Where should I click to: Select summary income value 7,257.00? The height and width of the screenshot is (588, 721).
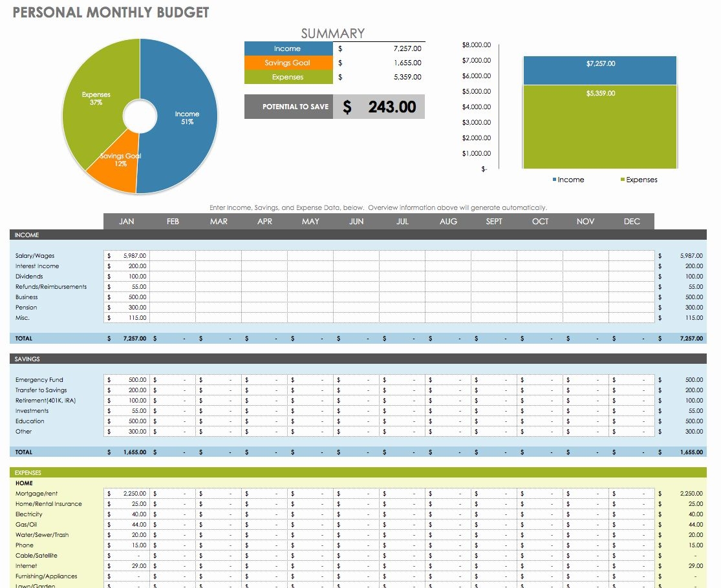pyautogui.click(x=380, y=48)
